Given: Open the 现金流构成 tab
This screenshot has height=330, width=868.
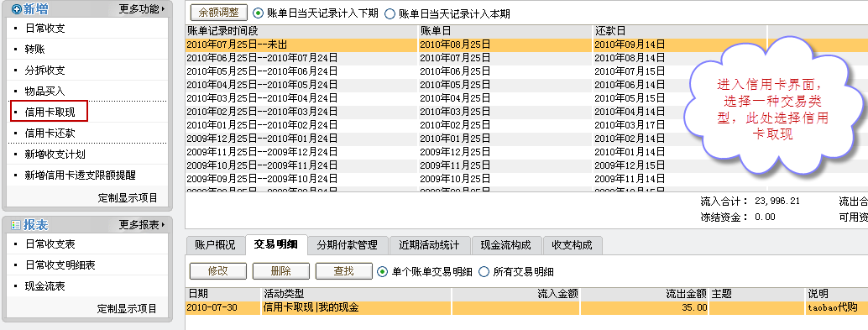Looking at the screenshot, I should tap(505, 244).
